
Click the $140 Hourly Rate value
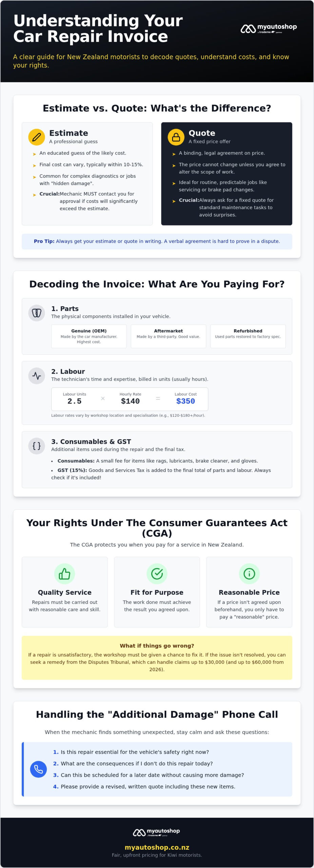tap(130, 401)
